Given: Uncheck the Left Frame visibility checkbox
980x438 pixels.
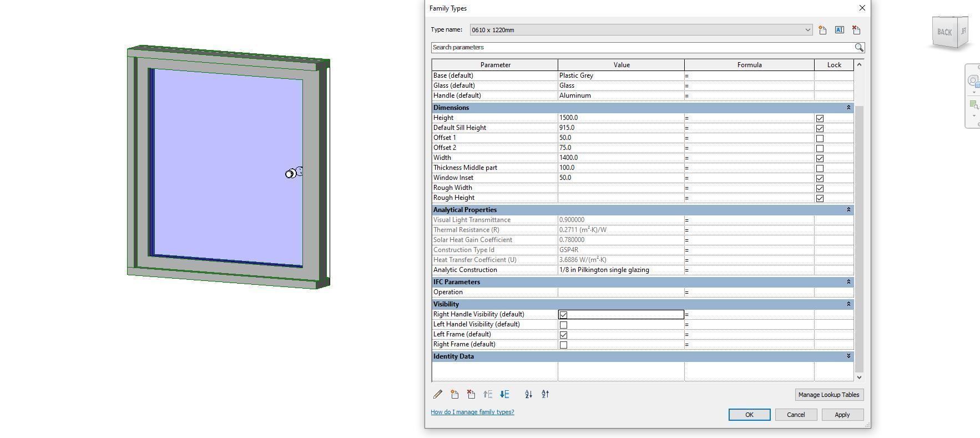Looking at the screenshot, I should coord(563,335).
